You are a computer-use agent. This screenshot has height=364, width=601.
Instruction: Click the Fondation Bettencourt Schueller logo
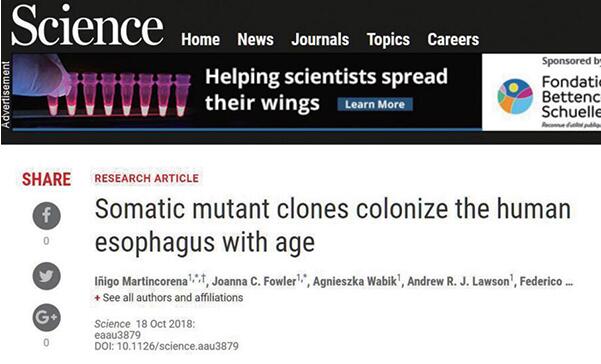point(515,96)
